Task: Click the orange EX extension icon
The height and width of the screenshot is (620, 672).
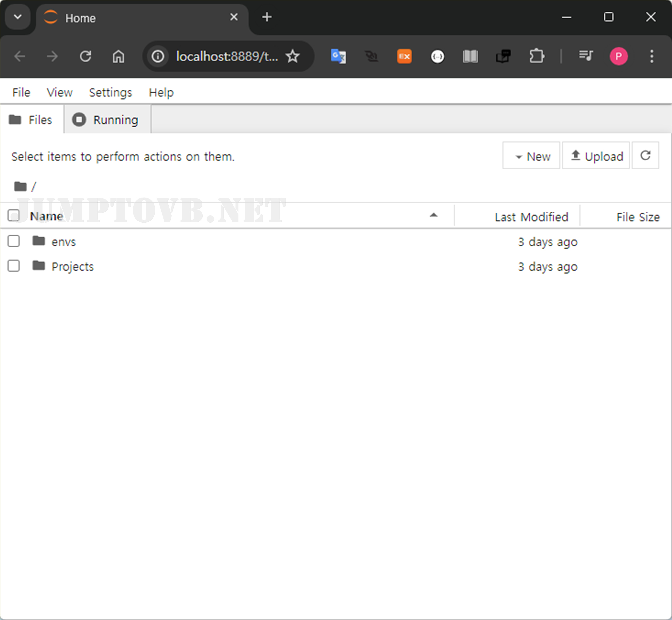Action: pyautogui.click(x=404, y=56)
